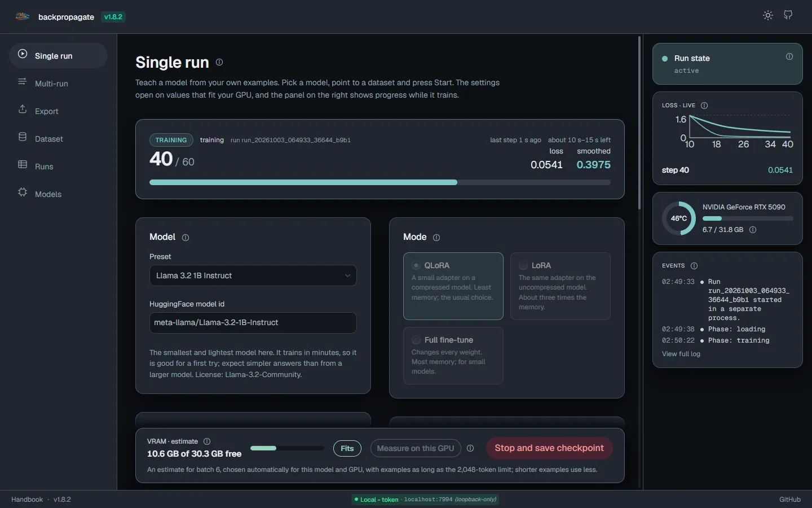
Task: Click the VRAM estimate usage bar
Action: click(287, 448)
